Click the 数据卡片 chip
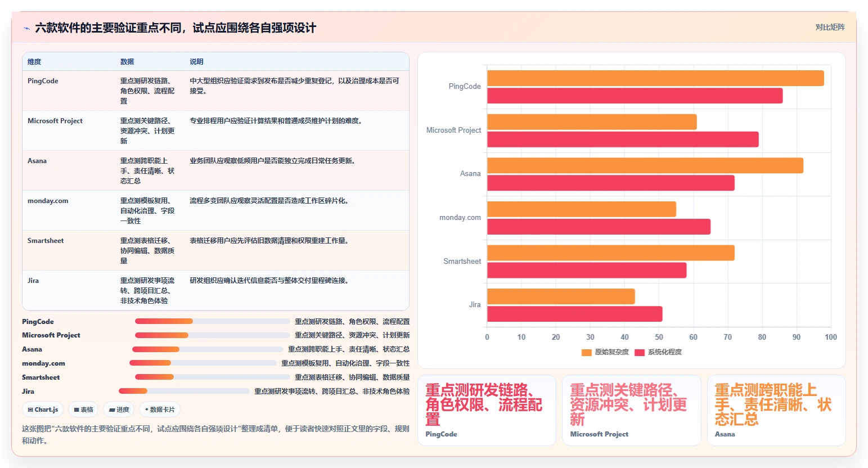Viewport: 868px width, 468px height. point(160,409)
